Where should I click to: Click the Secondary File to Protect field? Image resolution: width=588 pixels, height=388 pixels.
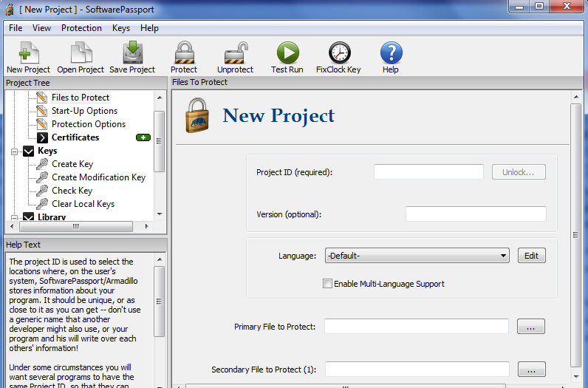[x=417, y=369]
